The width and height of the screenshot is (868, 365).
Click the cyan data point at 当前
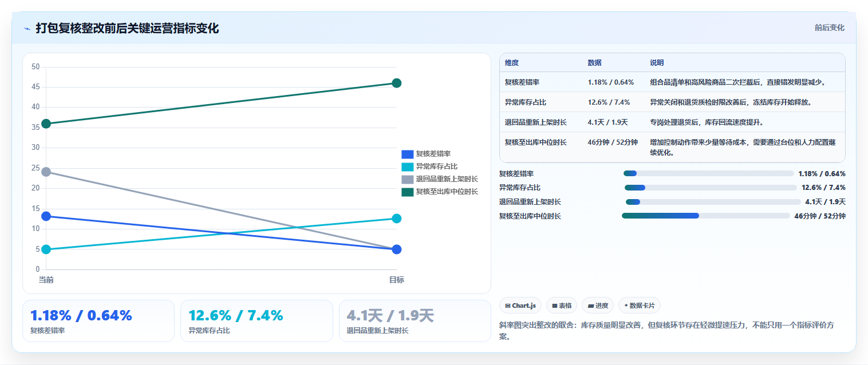tap(46, 249)
